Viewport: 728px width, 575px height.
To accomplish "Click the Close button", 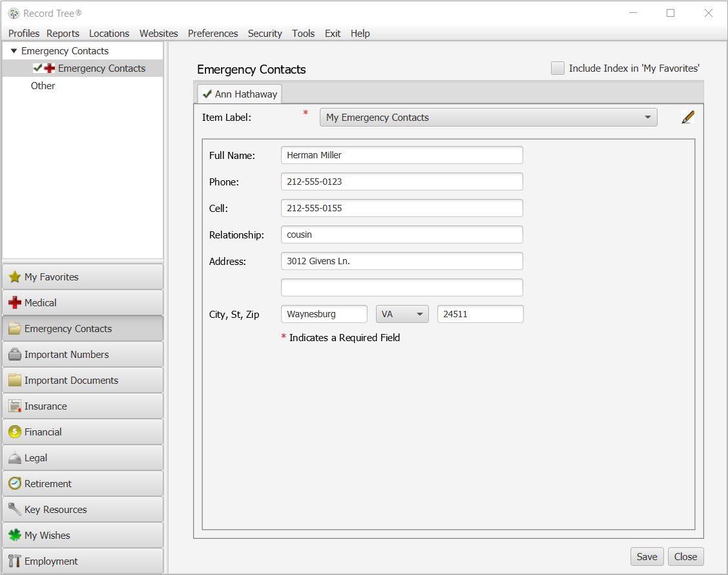I will pyautogui.click(x=685, y=556).
